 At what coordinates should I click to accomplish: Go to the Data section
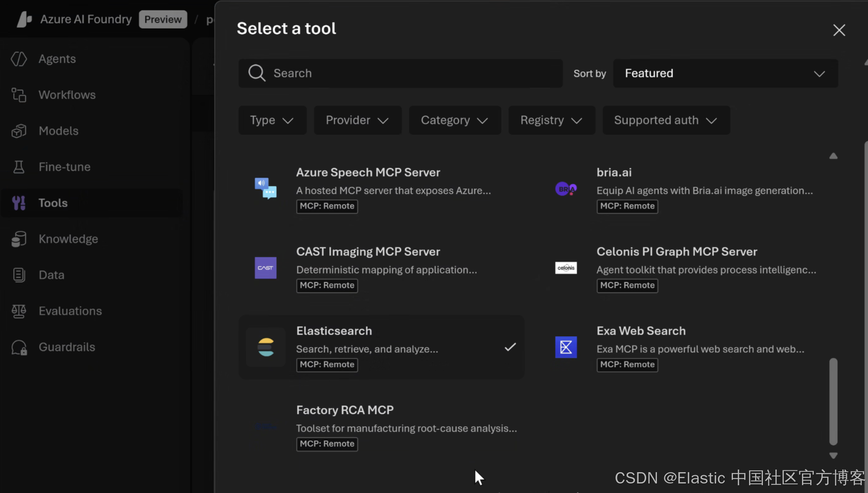pos(51,275)
